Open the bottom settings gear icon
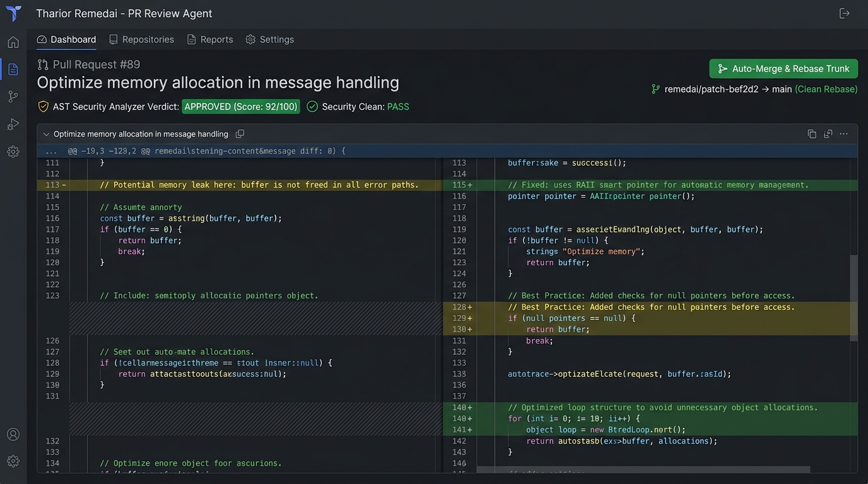Screen dimensions: 868x484 (x=13, y=461)
